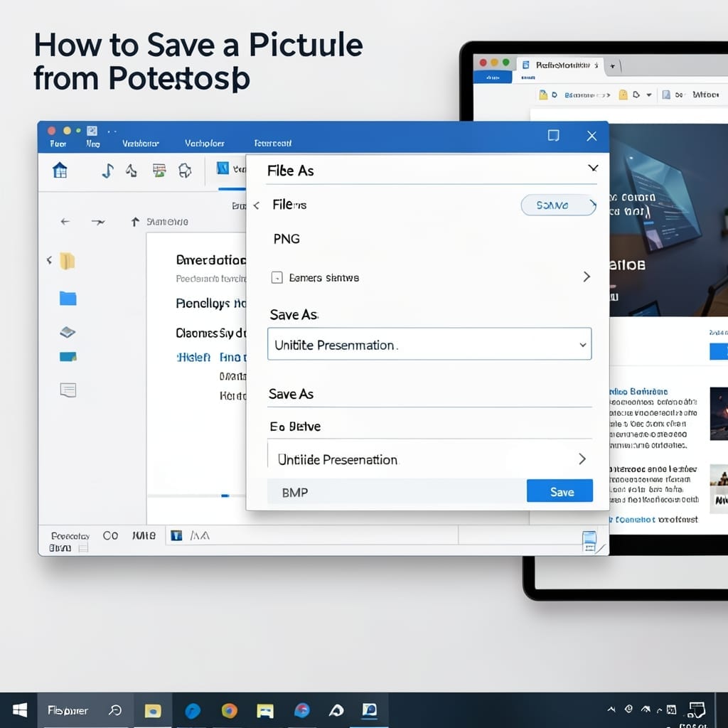Viewport: 728px width, 728px height.
Task: Click the Foeeotay status bar entry
Action: (x=70, y=536)
